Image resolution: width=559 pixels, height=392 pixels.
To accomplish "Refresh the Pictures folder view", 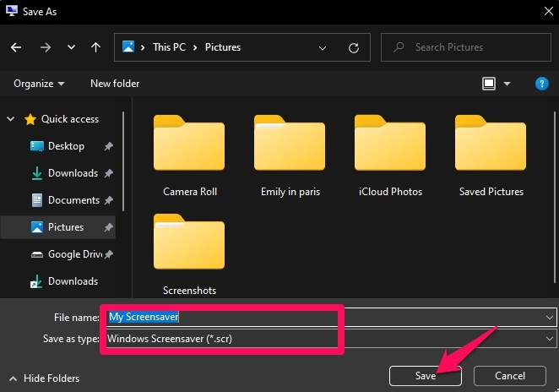I will 354,47.
